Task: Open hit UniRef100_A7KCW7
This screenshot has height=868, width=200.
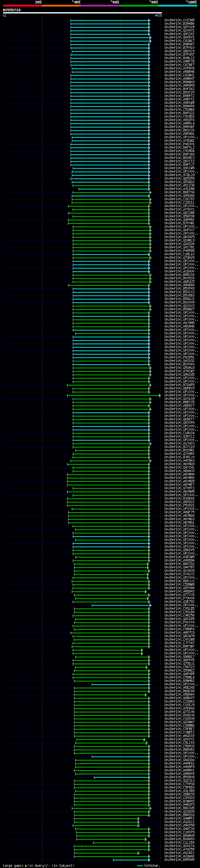Action: click(179, 371)
